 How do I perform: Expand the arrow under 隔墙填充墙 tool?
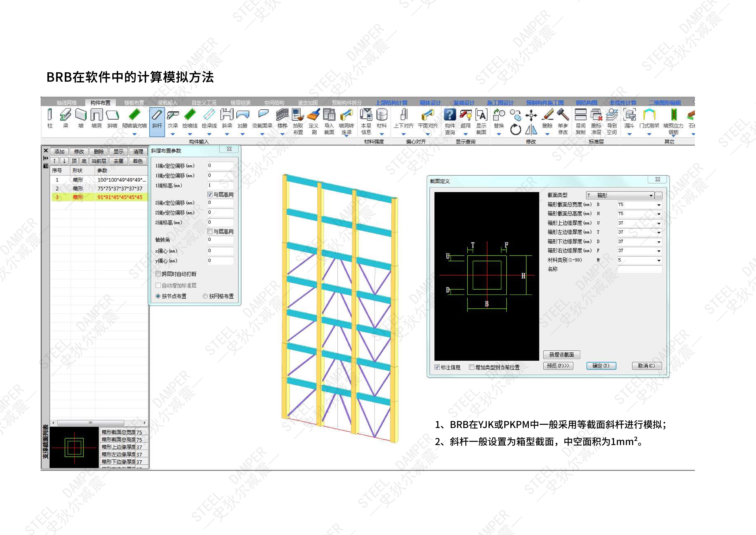click(134, 134)
